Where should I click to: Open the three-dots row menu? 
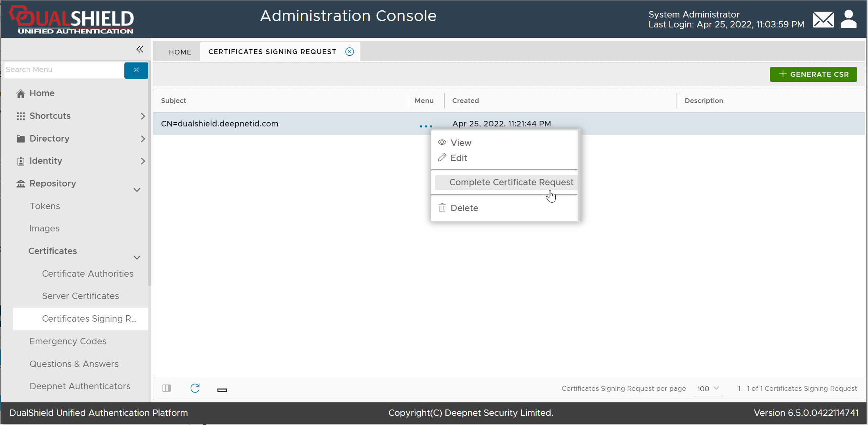(x=425, y=126)
